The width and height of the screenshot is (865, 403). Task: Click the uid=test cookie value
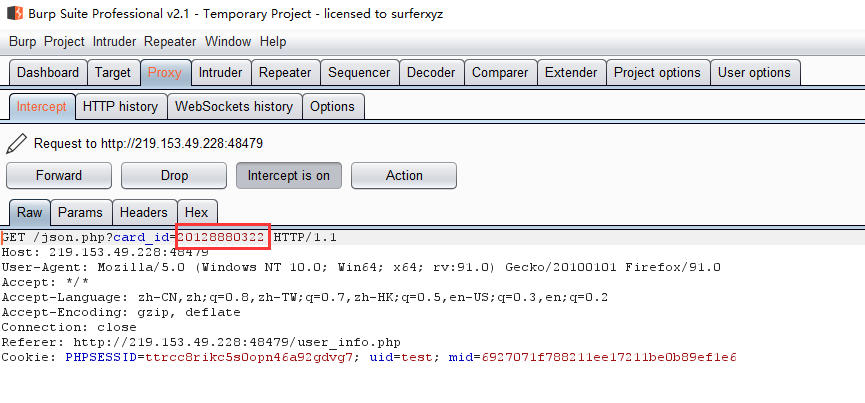click(404, 357)
